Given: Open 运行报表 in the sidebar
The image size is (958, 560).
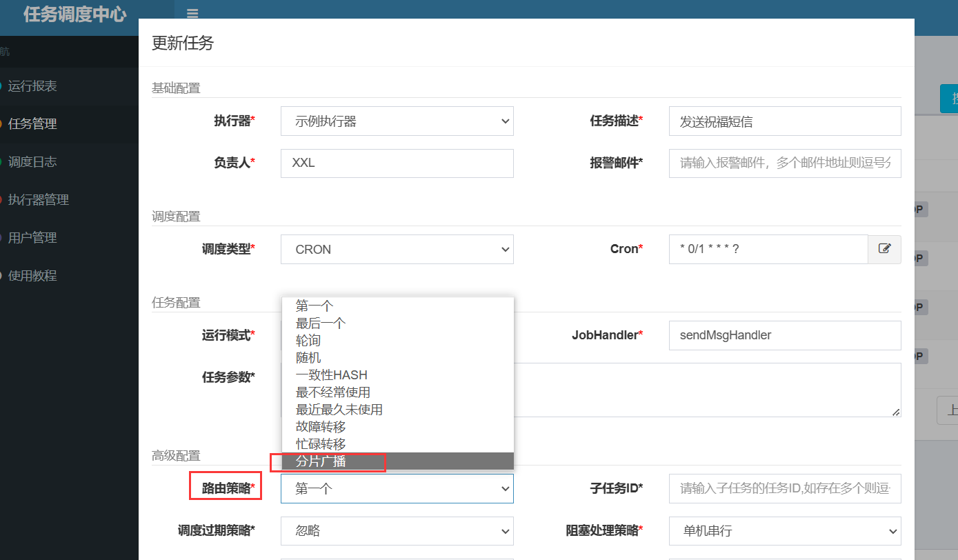Looking at the screenshot, I should [x=32, y=86].
